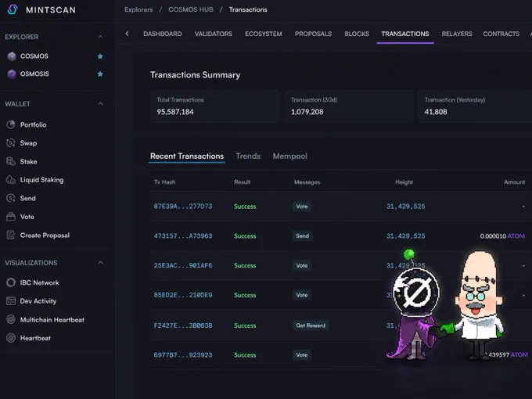Screen dimensions: 532x399
Task: Click the MINTSCAN title text
Action: point(51,10)
